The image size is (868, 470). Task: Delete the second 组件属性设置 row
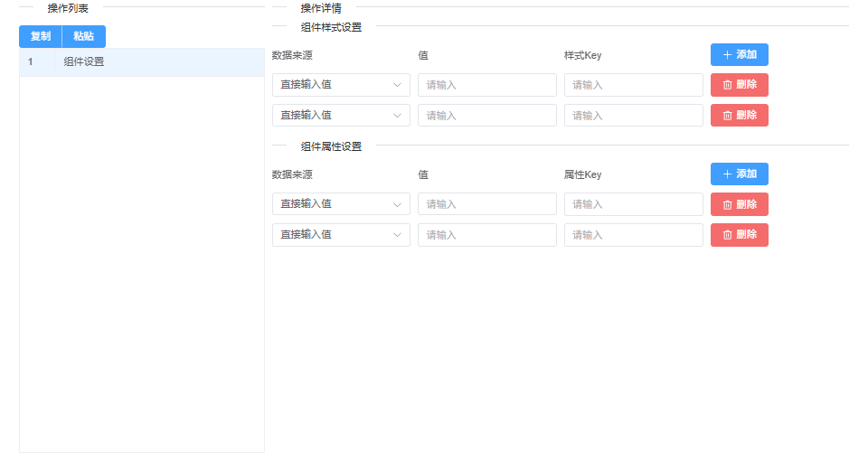point(739,235)
